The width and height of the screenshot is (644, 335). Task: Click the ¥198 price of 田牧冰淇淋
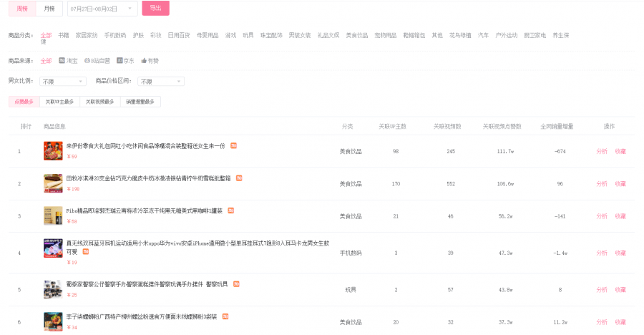pos(73,189)
